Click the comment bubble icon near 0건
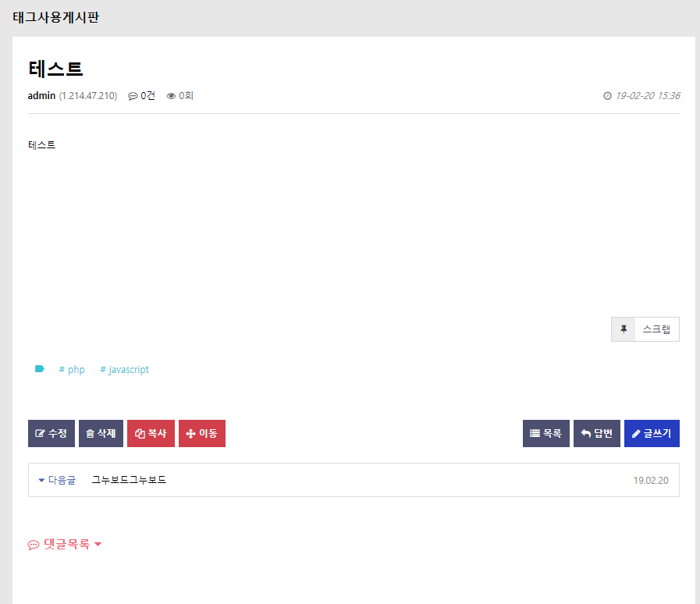Viewport: 700px width, 604px height. click(133, 96)
